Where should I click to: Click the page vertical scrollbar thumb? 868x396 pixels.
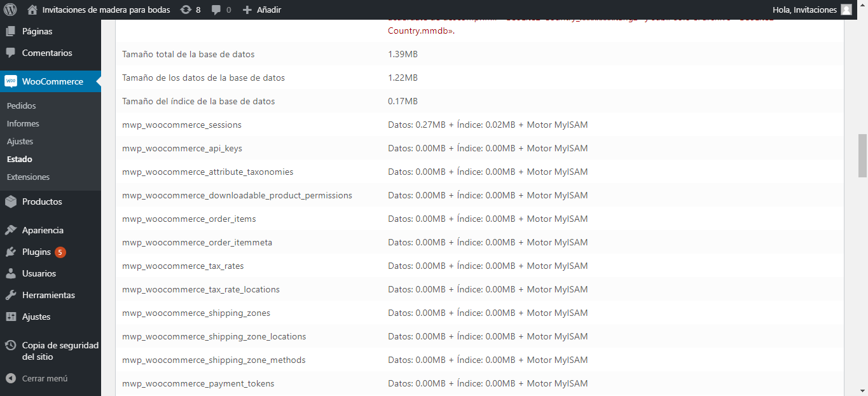[862, 156]
